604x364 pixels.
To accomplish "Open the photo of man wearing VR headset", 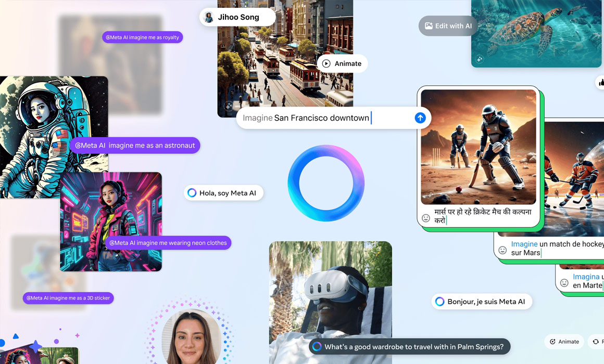I will (x=331, y=303).
